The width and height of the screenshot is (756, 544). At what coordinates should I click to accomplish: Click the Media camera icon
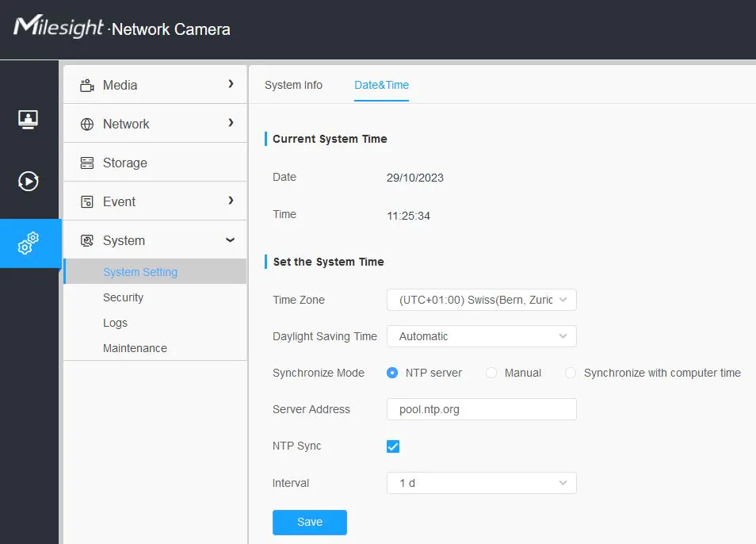tap(87, 85)
